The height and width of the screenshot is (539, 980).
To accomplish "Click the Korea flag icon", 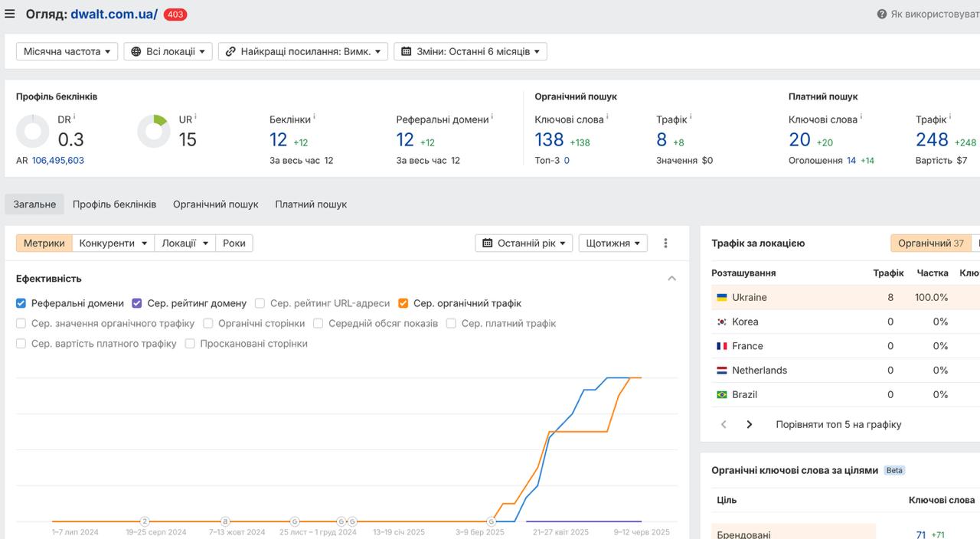I will pos(721,322).
